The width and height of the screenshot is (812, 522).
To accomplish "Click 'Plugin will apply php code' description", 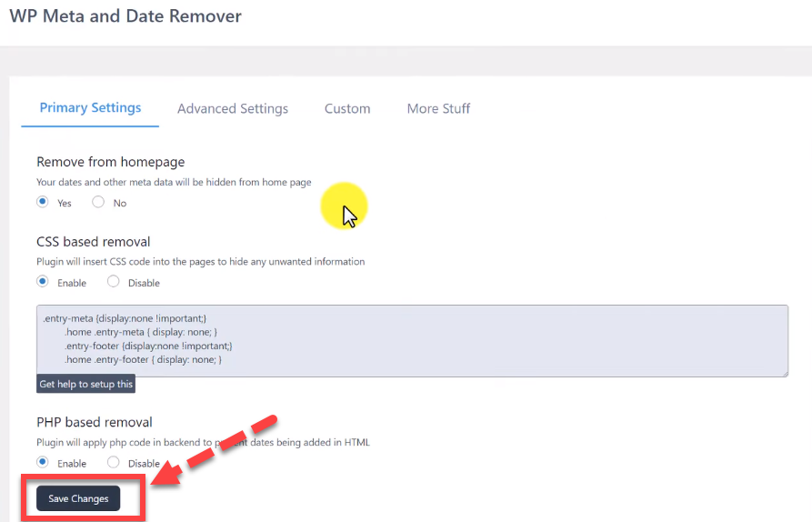I will click(203, 443).
